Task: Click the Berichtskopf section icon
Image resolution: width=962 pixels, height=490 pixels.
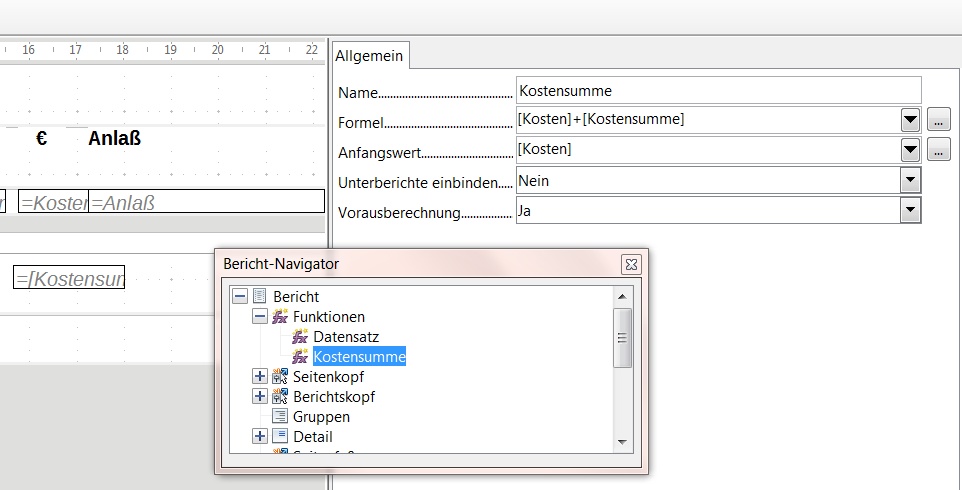Action: click(280, 397)
